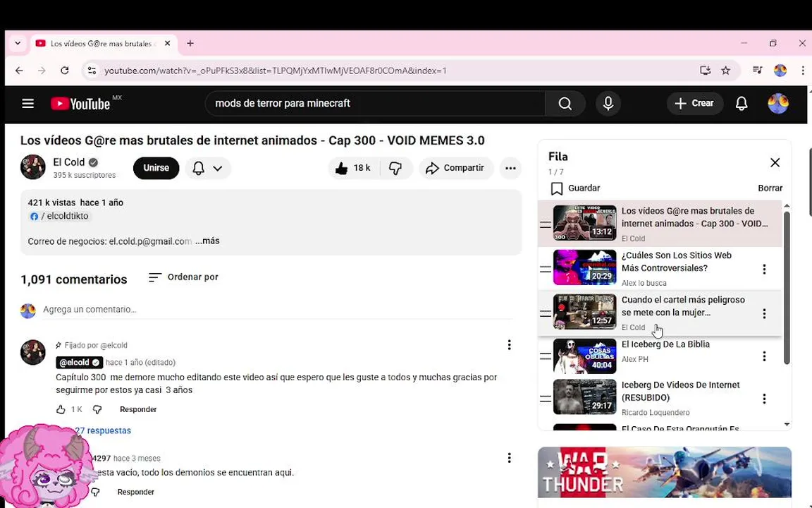Click the 1,091 comentarios heading
Viewport: 812px width, 508px height.
tap(73, 279)
